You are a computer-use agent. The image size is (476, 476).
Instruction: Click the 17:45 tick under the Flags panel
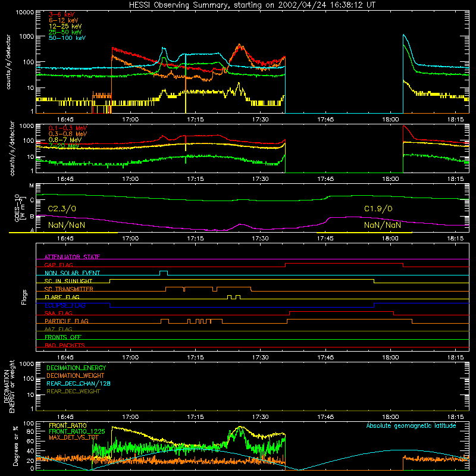coord(325,358)
